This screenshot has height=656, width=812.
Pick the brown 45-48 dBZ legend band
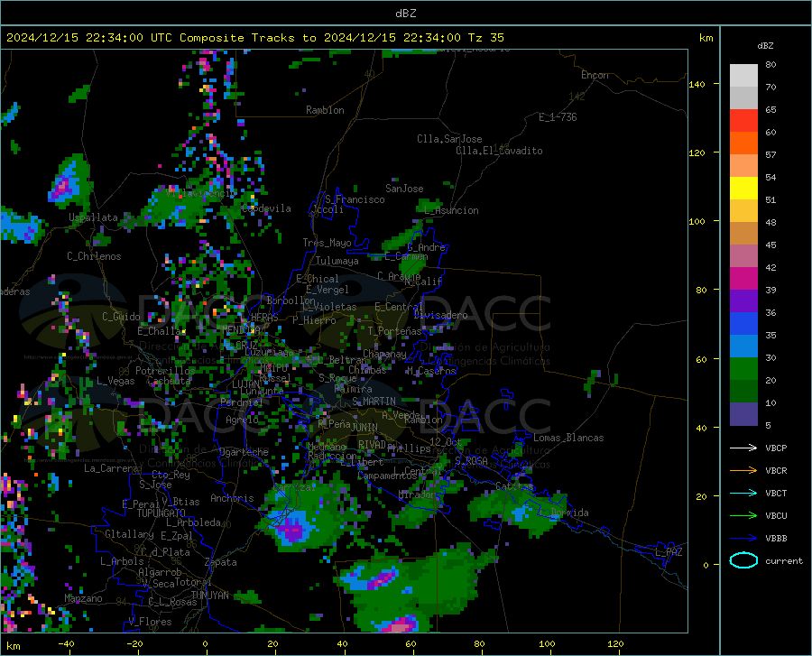coord(743,234)
